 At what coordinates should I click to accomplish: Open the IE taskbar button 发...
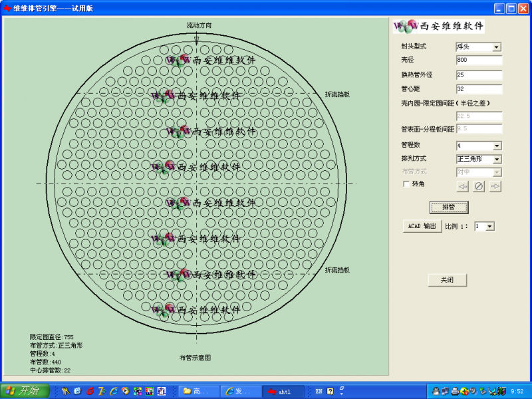(241, 391)
